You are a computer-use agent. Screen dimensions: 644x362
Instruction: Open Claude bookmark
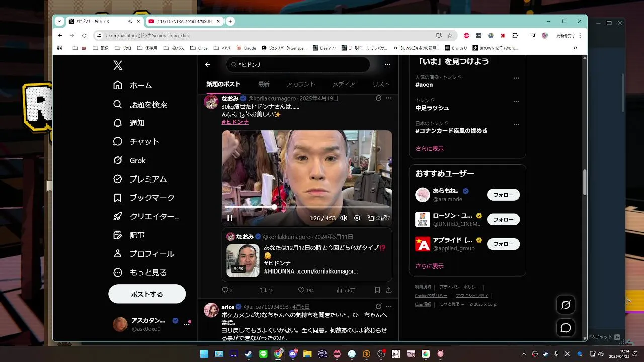click(246, 48)
